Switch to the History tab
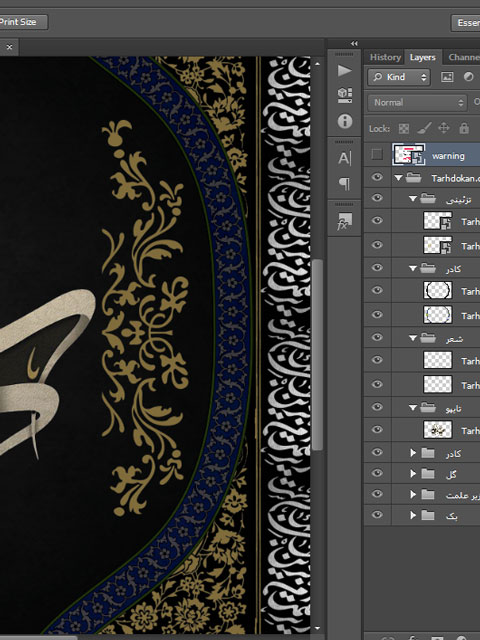The image size is (480, 640). tap(385, 57)
